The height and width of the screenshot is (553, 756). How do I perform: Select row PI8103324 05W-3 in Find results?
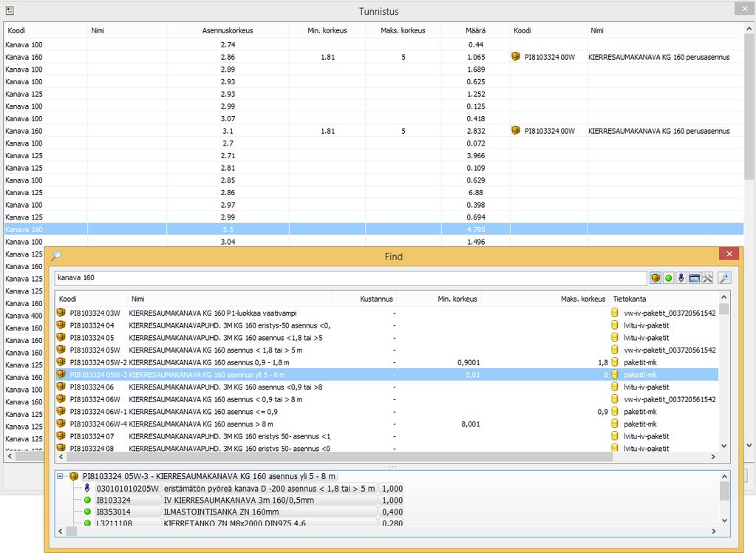[386, 374]
